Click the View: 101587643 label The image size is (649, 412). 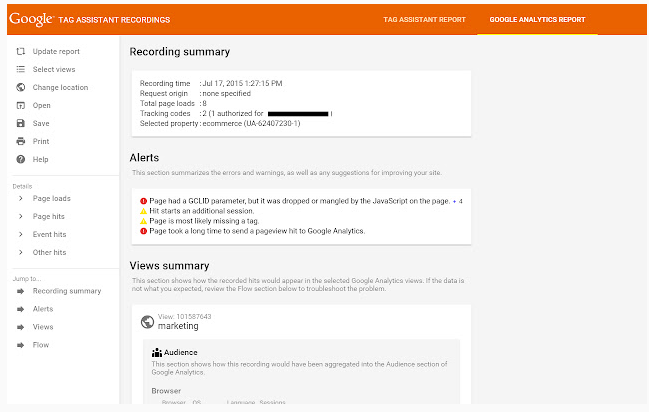click(185, 316)
